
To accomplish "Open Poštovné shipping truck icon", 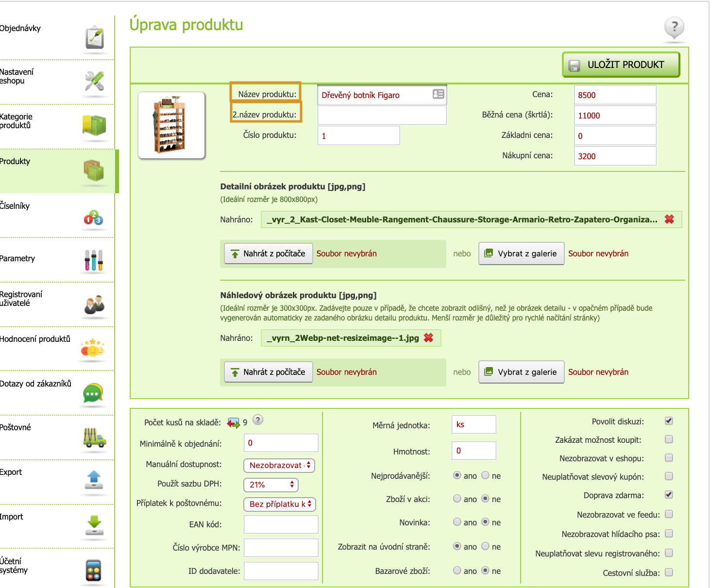I will (94, 438).
